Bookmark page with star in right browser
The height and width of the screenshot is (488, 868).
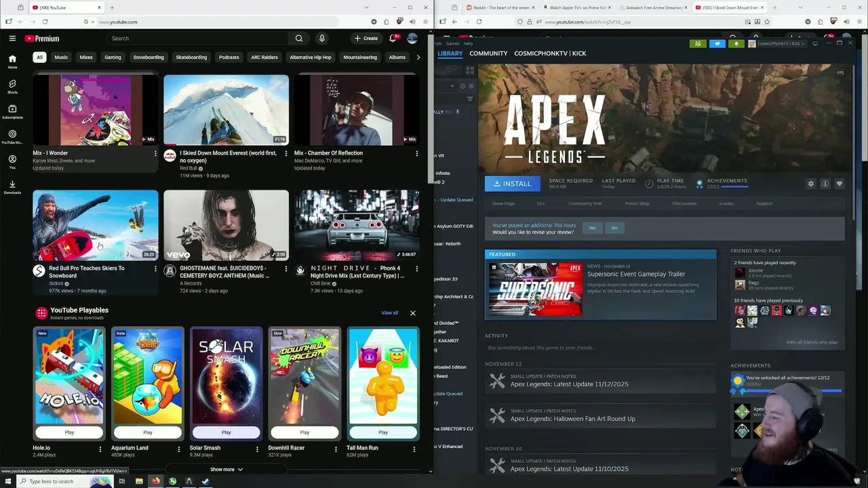coord(768,22)
